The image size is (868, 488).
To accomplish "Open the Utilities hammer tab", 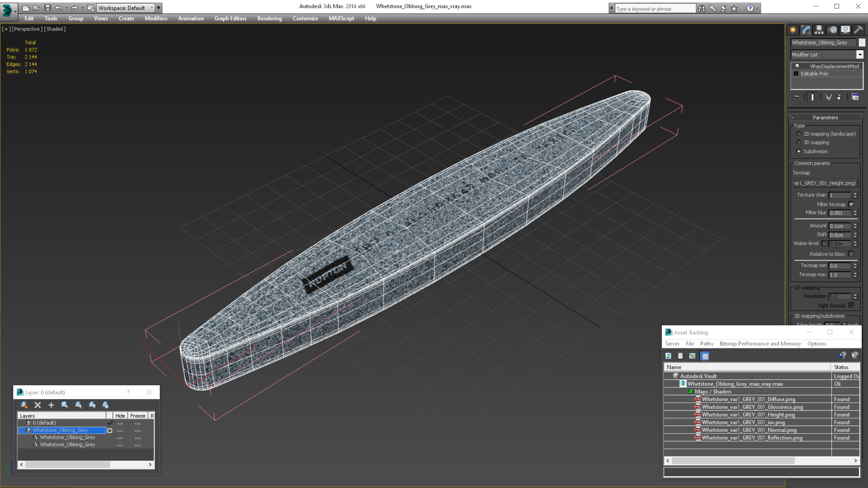I will click(x=858, y=30).
